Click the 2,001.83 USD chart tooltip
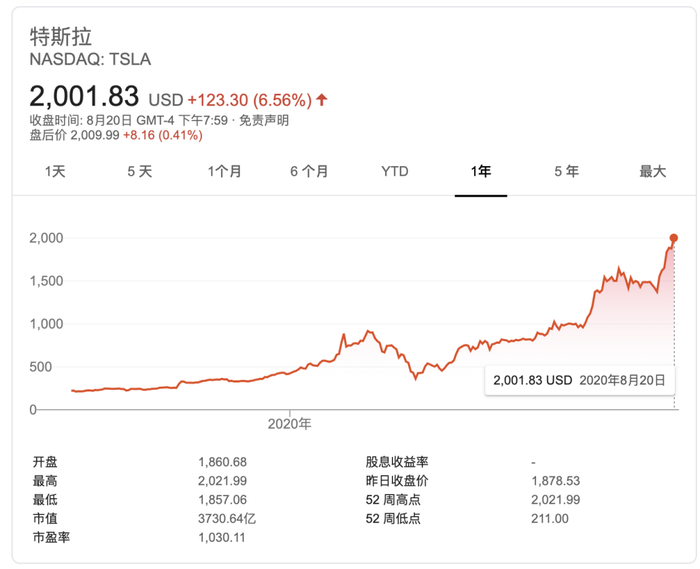The height and width of the screenshot is (569, 700). point(579,380)
